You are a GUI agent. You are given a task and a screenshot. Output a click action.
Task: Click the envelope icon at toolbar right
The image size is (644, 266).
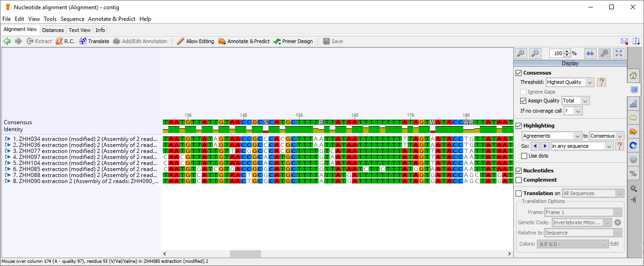(625, 41)
